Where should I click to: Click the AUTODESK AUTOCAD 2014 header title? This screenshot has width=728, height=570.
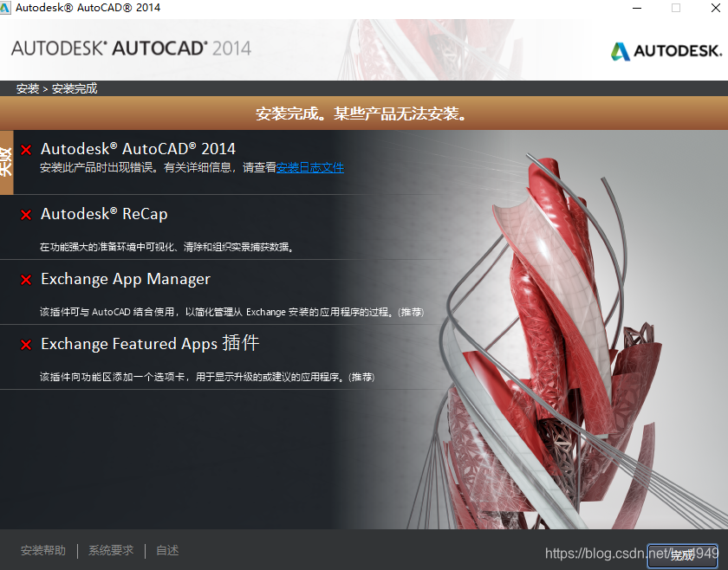coord(132,49)
